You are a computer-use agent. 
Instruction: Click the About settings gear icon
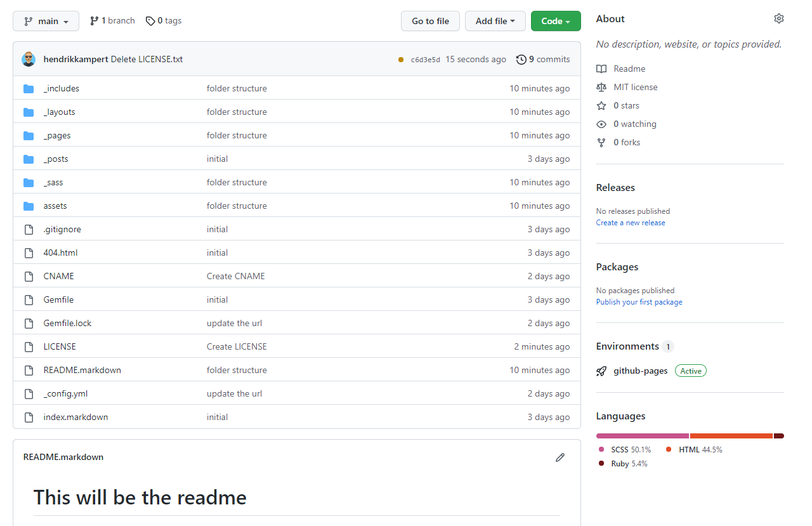coord(778,19)
